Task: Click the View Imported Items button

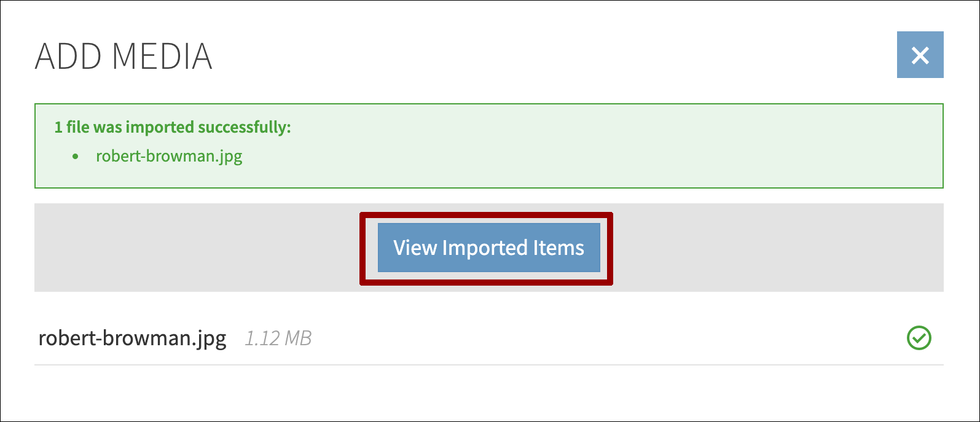Action: click(x=488, y=247)
